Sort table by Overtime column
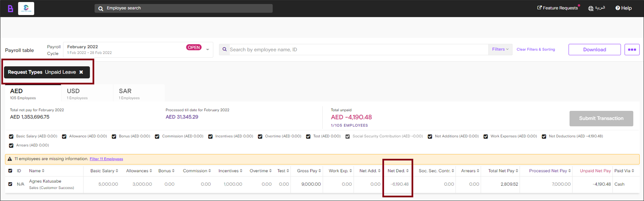Image resolution: width=644 pixels, height=201 pixels. [261, 171]
